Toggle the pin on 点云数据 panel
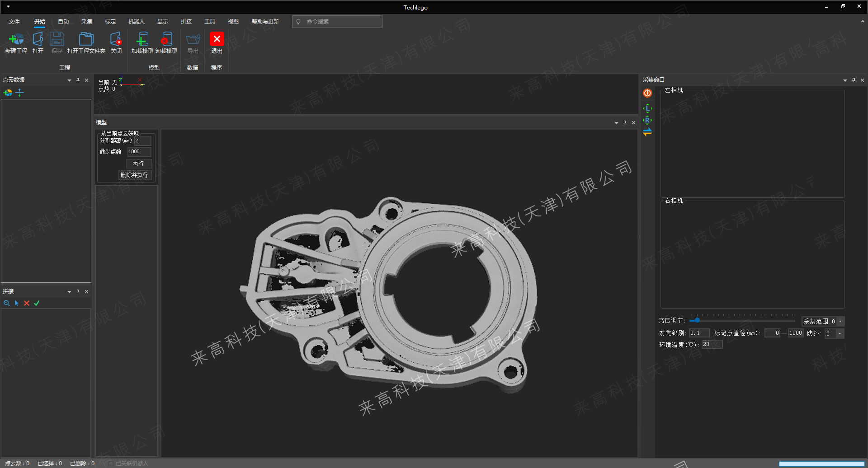The image size is (868, 468). tap(78, 80)
